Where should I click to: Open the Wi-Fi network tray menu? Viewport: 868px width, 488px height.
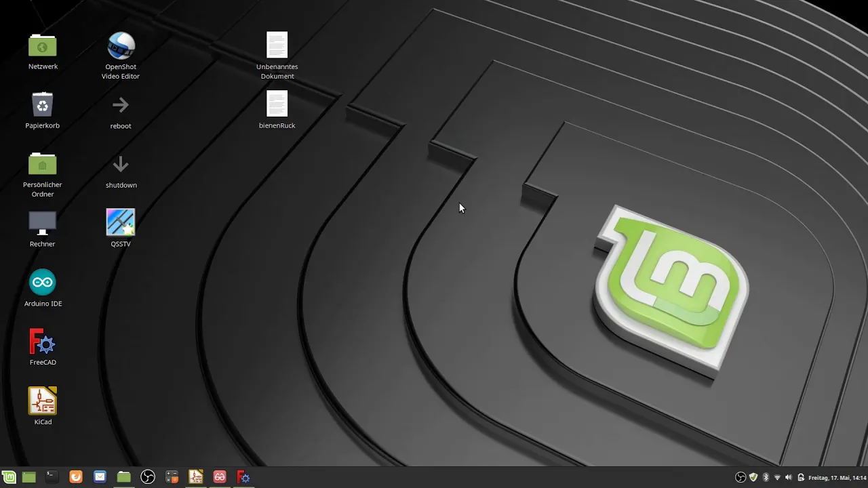pos(777,477)
